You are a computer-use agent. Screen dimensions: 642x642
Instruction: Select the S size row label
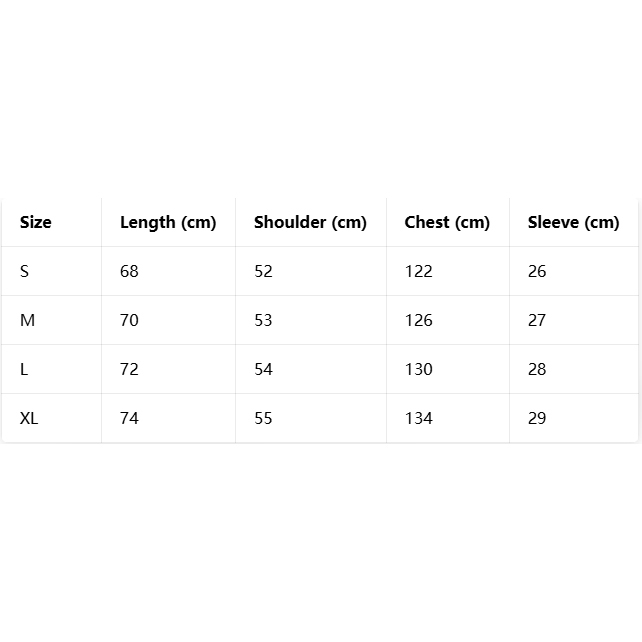point(24,271)
